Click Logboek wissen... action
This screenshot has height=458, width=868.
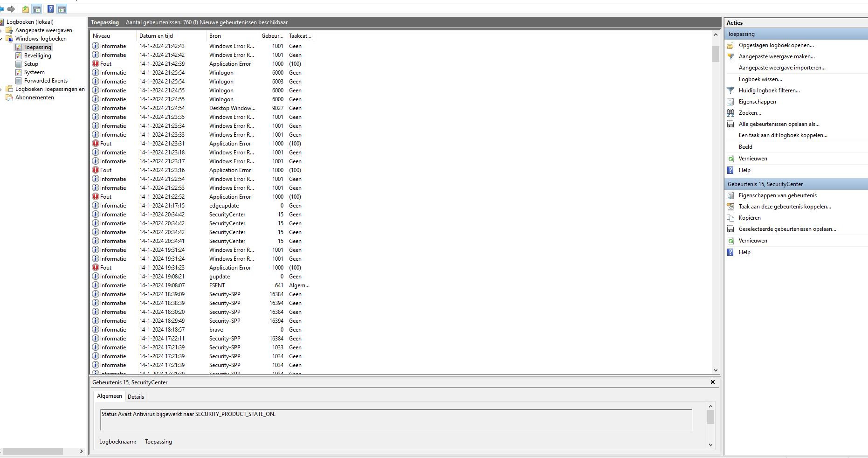click(760, 79)
